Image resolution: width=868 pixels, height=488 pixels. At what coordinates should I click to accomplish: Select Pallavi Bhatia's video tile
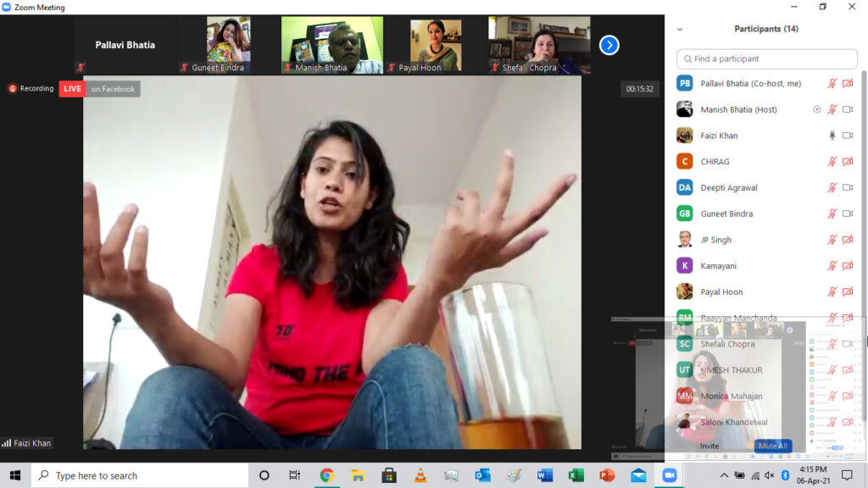tap(125, 45)
